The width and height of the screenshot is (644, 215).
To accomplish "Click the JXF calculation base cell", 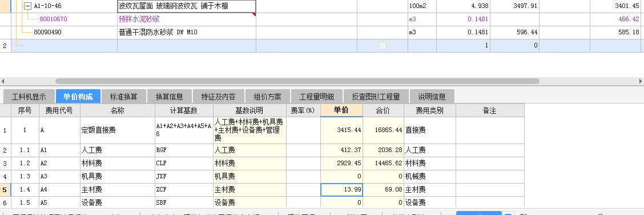I will click(x=184, y=177).
